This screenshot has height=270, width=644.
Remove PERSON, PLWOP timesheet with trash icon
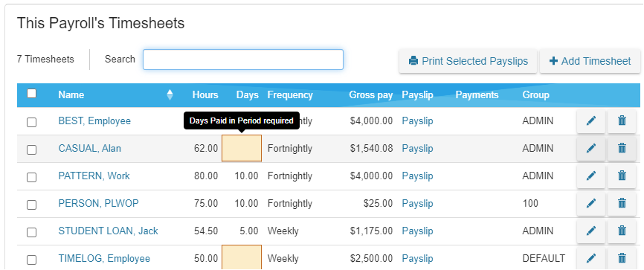point(622,203)
